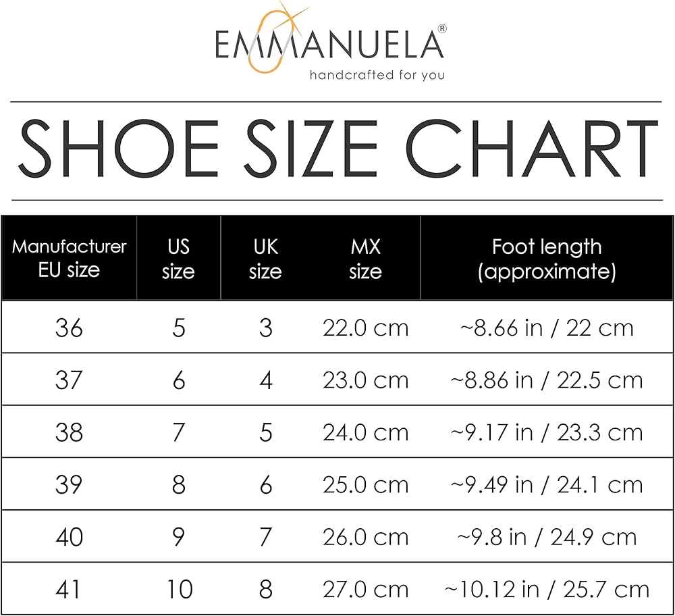The height and width of the screenshot is (616, 675).
Task: Click EU size 38 cell
Action: (69, 432)
